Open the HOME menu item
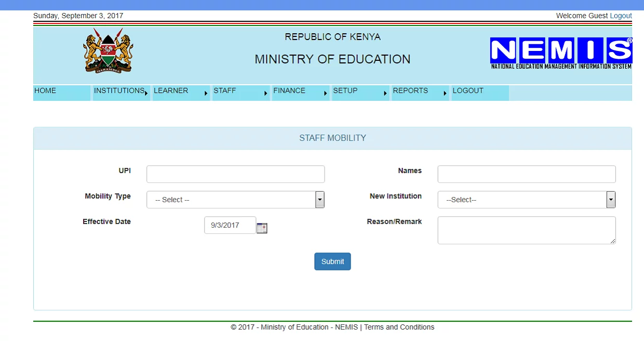644x341 pixels. tap(46, 91)
